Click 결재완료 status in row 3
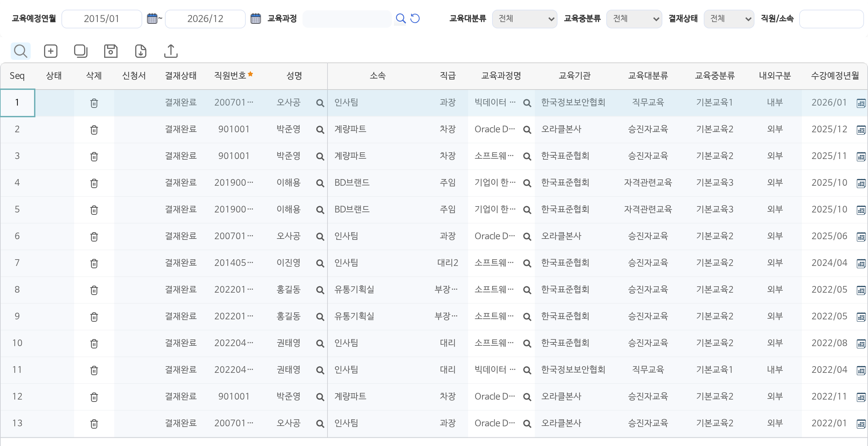 181,156
